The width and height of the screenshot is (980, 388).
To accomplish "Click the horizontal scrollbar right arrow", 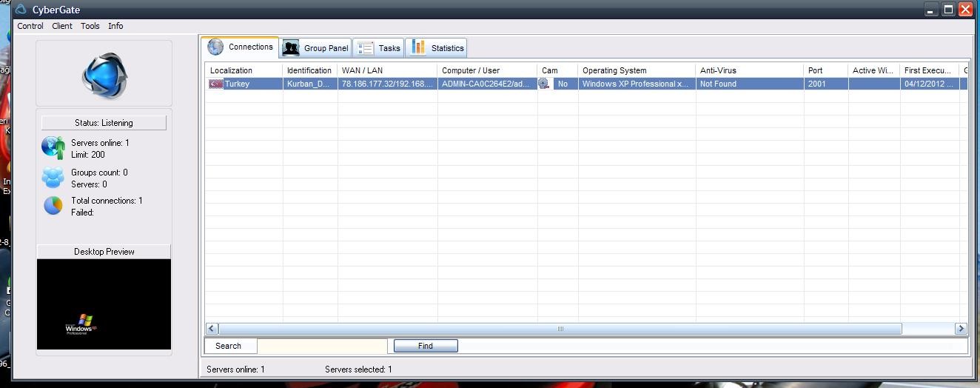I will pos(961,329).
